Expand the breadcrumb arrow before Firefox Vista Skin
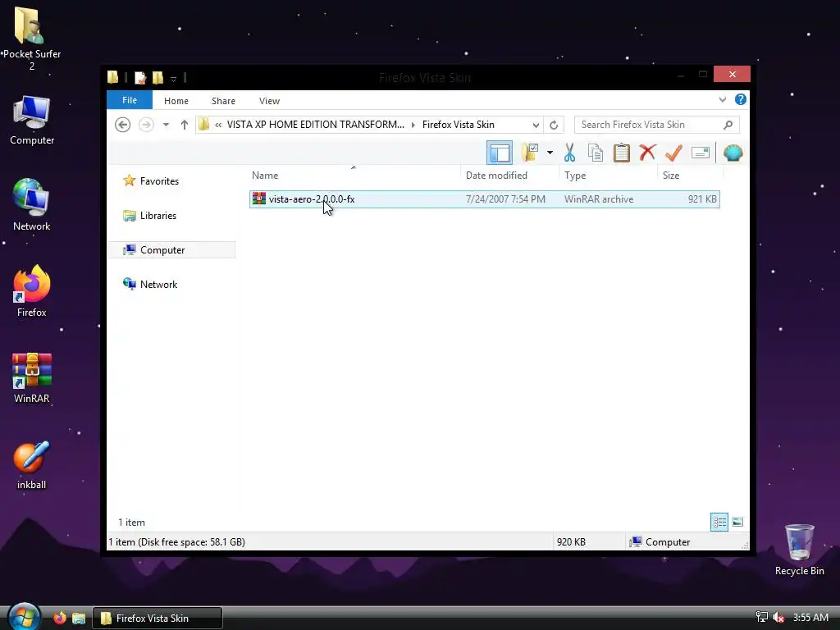 coord(413,125)
